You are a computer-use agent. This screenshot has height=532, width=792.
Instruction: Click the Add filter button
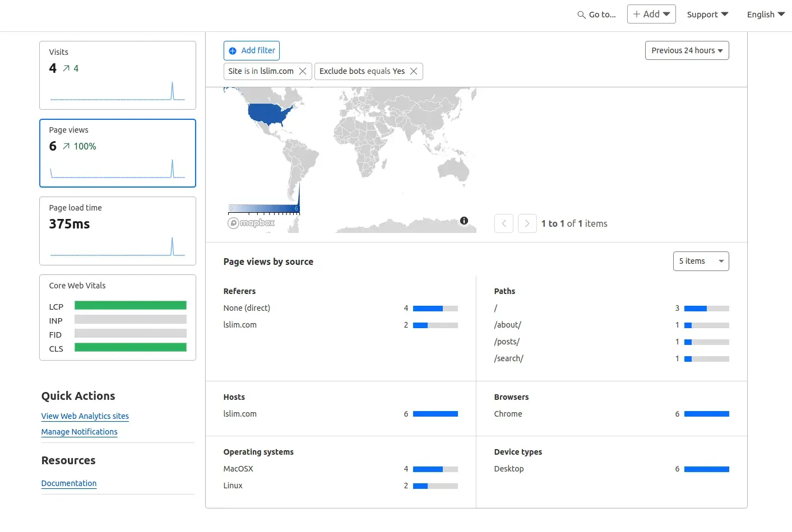[252, 50]
